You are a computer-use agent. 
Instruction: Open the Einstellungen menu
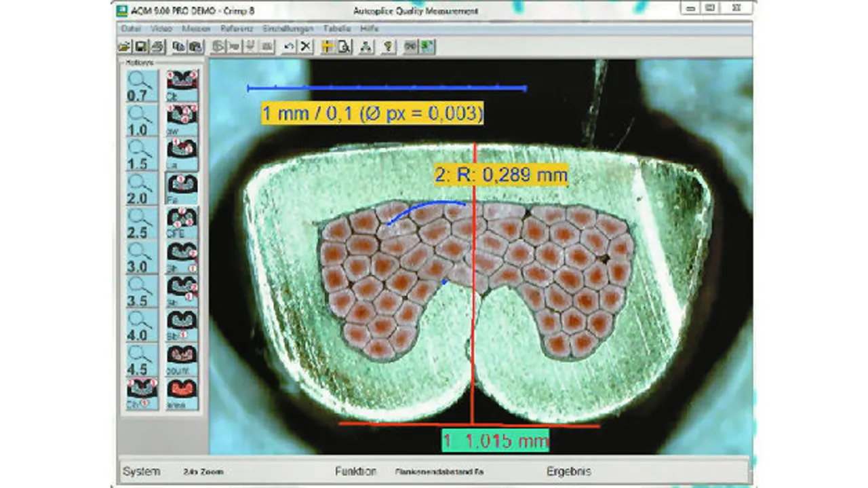coord(288,29)
